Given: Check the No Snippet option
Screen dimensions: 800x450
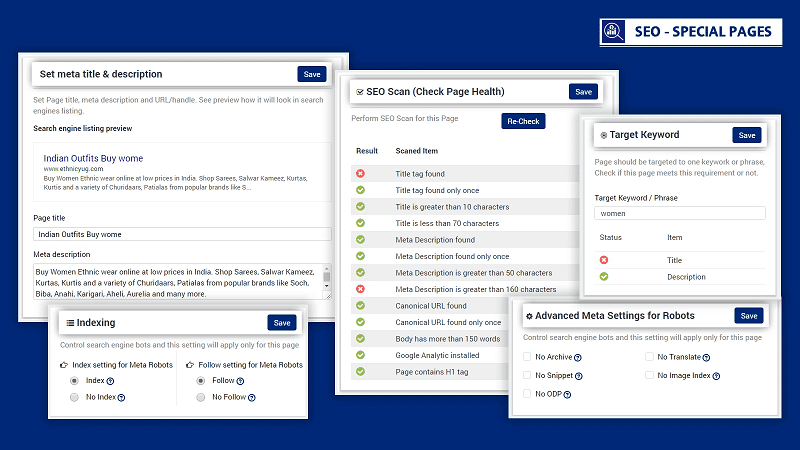Looking at the screenshot, I should point(527,375).
